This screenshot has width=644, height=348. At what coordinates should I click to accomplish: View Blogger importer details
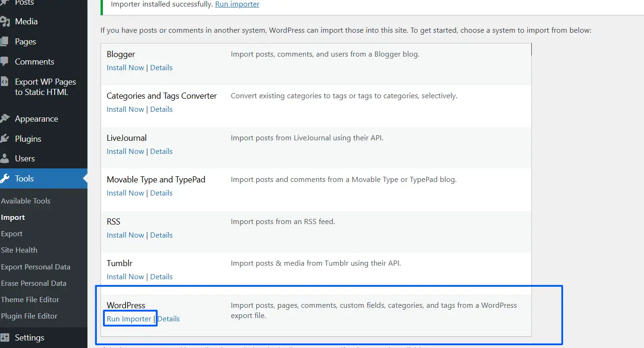tap(161, 68)
